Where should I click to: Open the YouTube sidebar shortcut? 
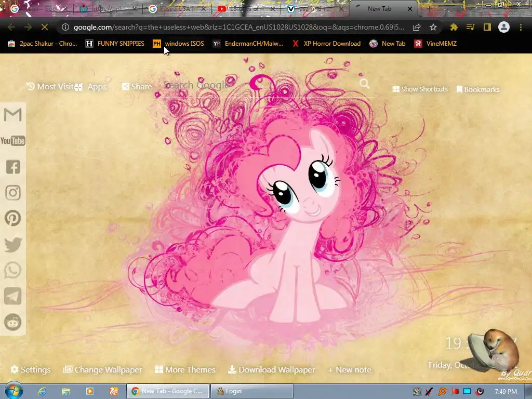[x=13, y=141]
